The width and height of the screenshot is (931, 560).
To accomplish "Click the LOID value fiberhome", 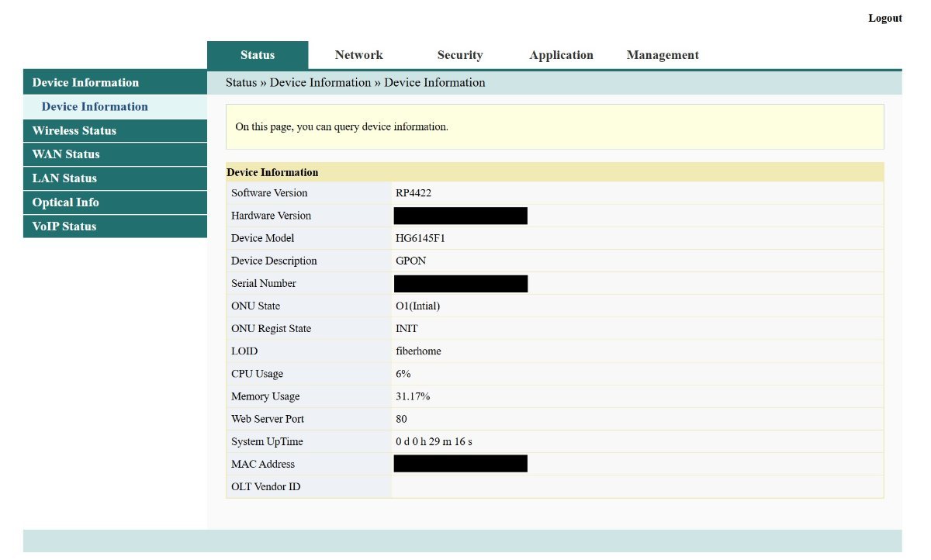I will 418,351.
